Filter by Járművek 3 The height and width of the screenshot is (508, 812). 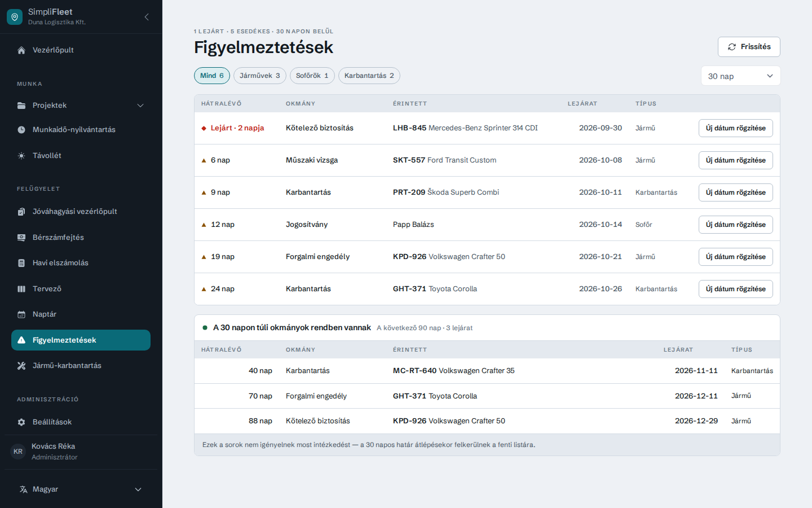coord(260,76)
